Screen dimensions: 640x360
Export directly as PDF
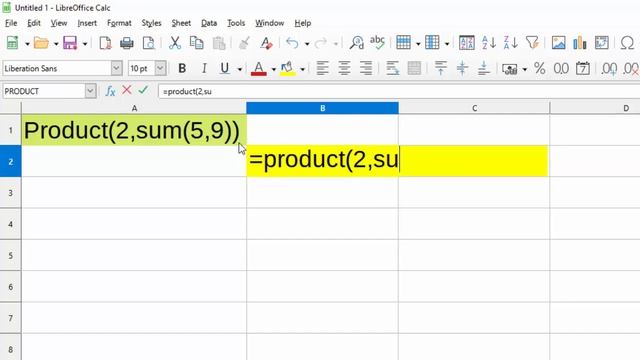click(x=105, y=43)
